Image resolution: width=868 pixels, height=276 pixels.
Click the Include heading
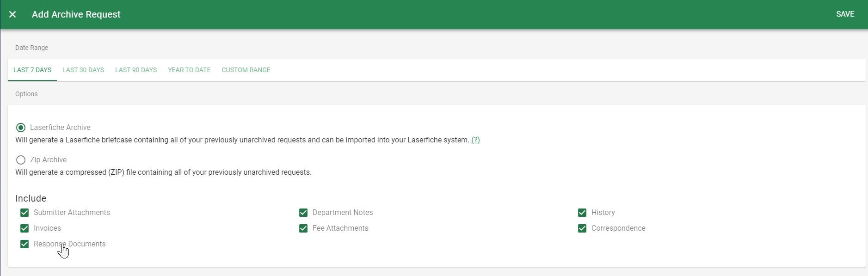click(x=31, y=198)
